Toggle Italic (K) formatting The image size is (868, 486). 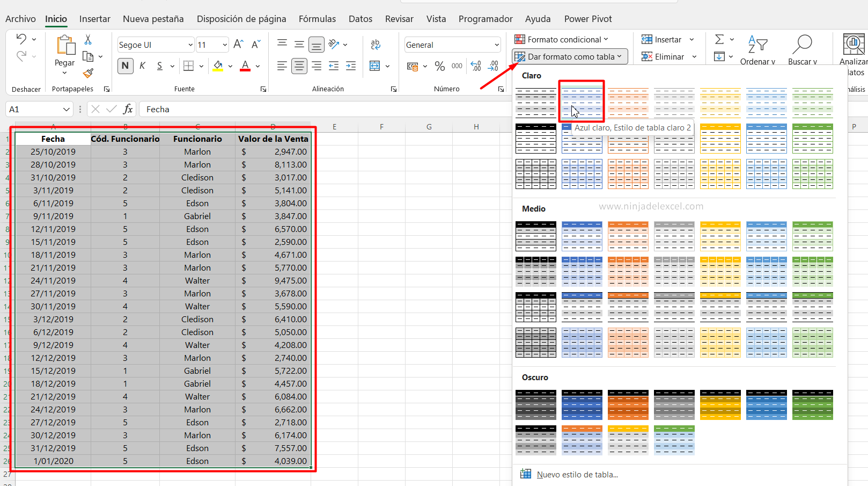pos(142,66)
